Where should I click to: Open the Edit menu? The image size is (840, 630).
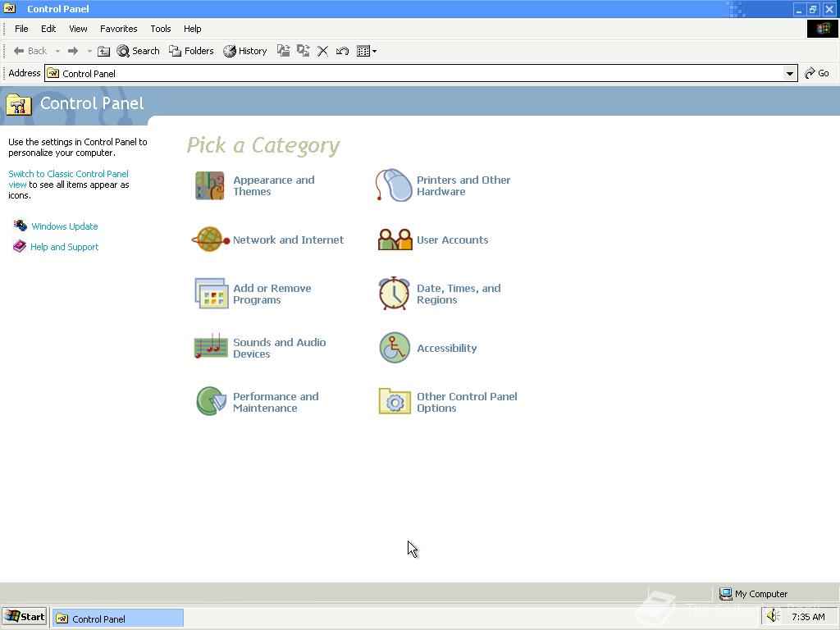click(x=48, y=29)
